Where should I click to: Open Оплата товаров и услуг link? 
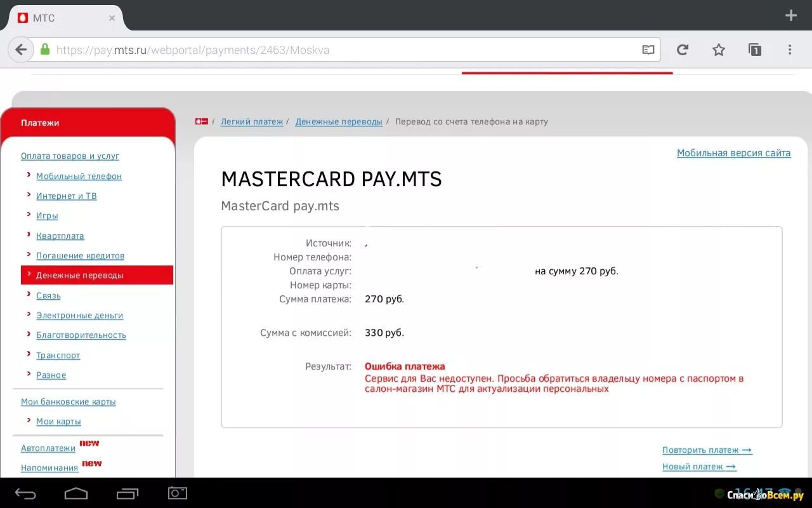70,156
